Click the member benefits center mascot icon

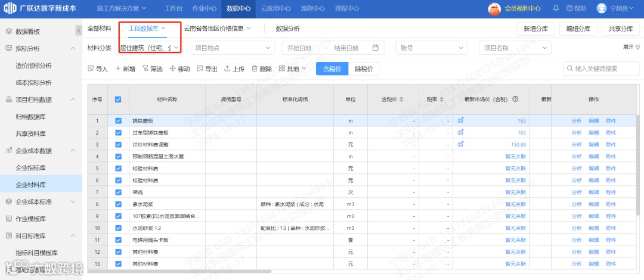494,8
